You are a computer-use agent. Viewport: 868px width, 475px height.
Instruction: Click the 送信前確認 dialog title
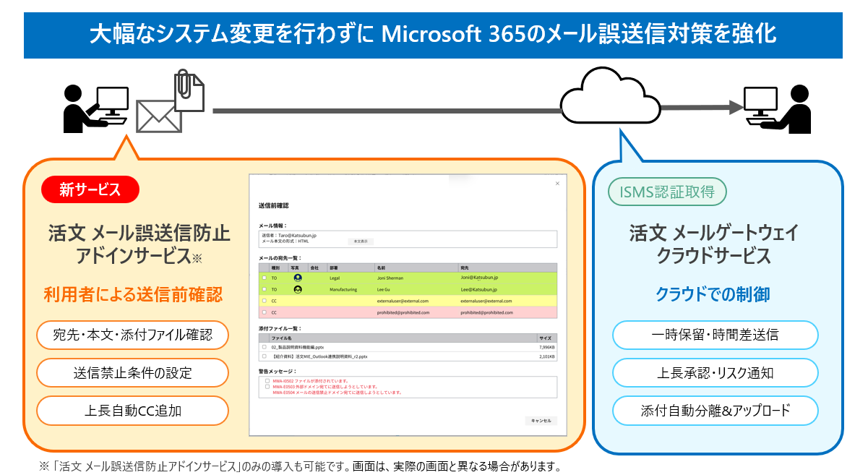[273, 205]
